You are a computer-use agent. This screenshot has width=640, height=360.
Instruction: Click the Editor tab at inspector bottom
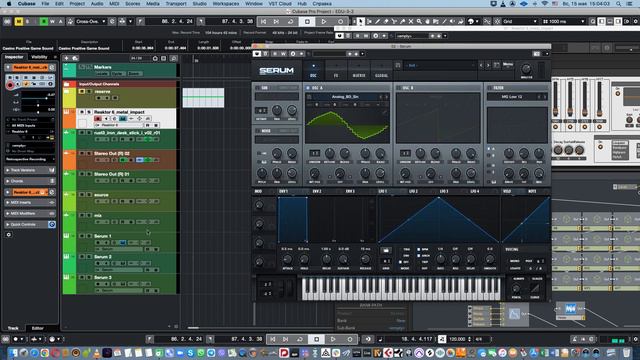38,328
